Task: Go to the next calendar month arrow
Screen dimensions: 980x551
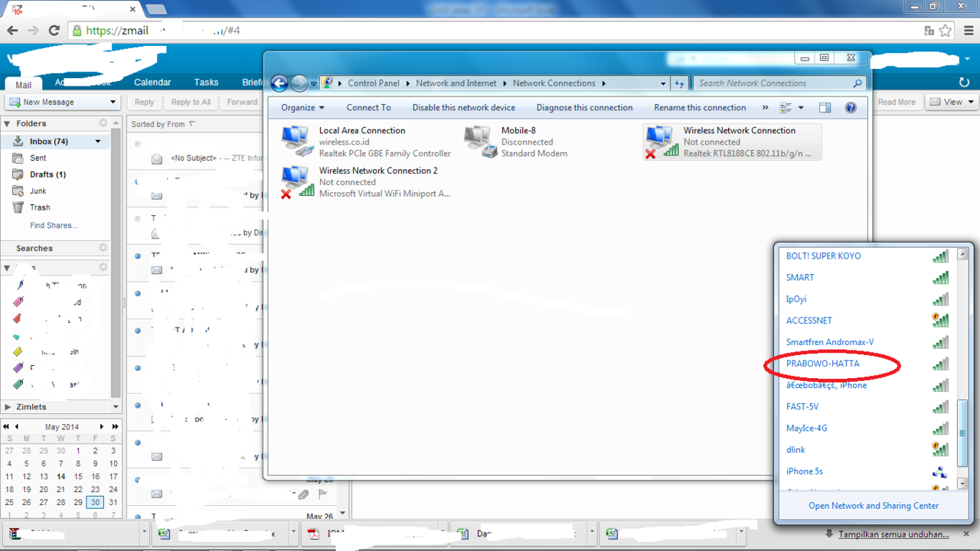Action: [x=102, y=427]
